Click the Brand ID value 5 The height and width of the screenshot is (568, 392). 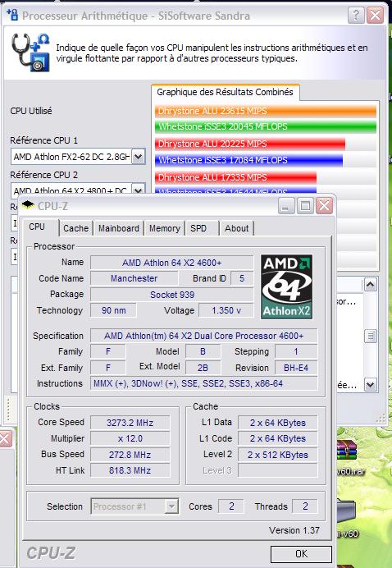point(242,278)
